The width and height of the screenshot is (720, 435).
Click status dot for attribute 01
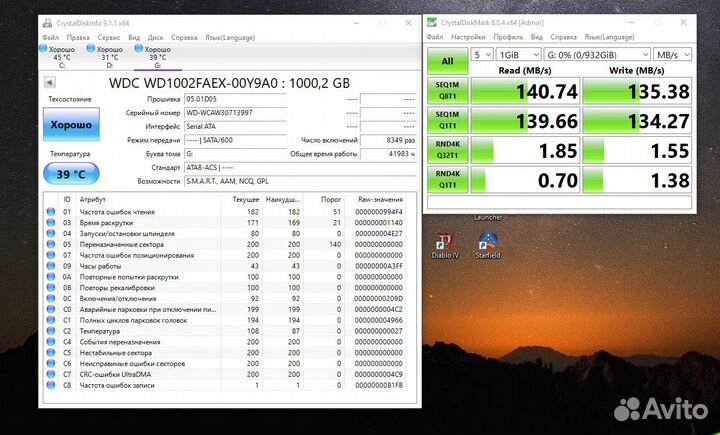(51, 212)
